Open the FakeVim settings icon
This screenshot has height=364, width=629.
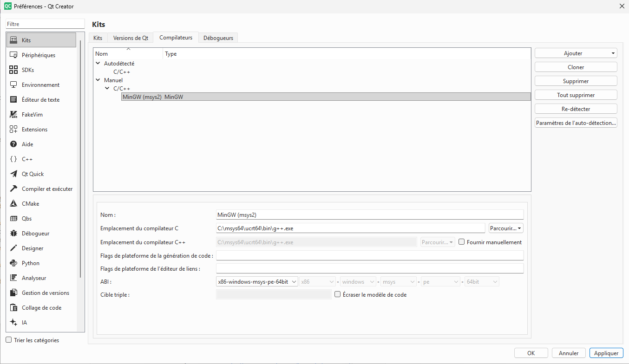pyautogui.click(x=13, y=115)
